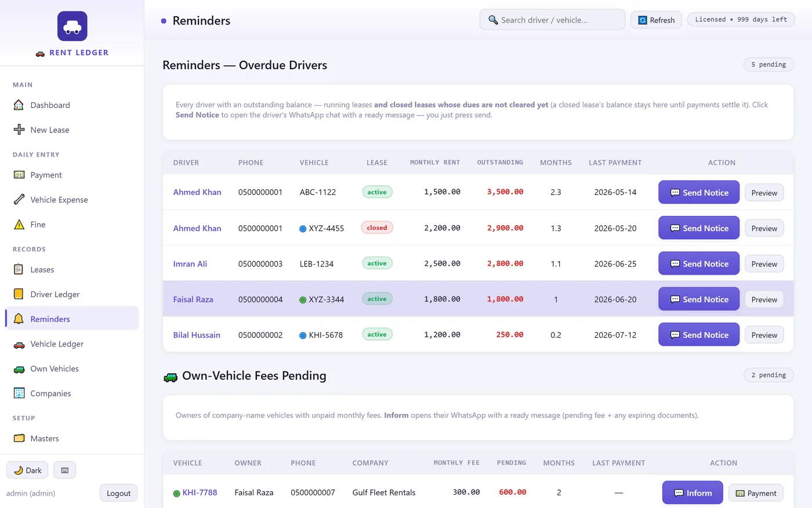This screenshot has height=508, width=812.
Task: Send Notice for closed lease XYZ-4455
Action: (x=699, y=228)
